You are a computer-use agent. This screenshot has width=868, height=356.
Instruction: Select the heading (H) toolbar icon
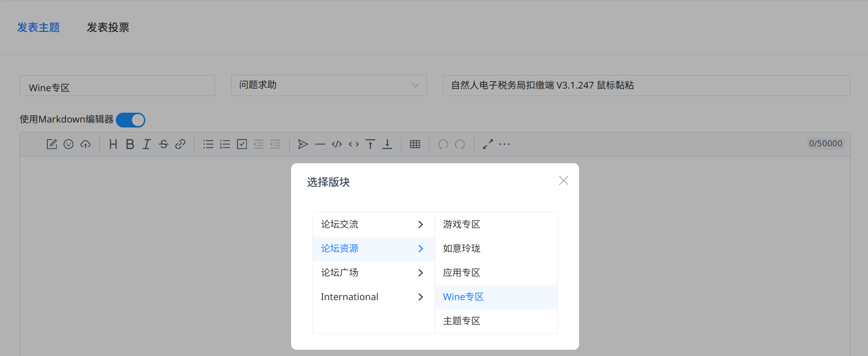113,144
